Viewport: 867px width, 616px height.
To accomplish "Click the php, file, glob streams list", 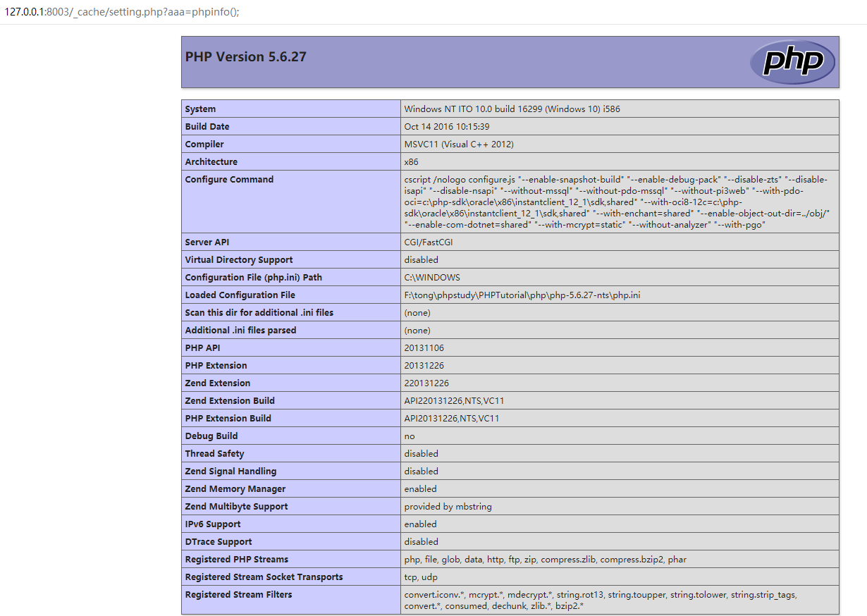I will (545, 560).
